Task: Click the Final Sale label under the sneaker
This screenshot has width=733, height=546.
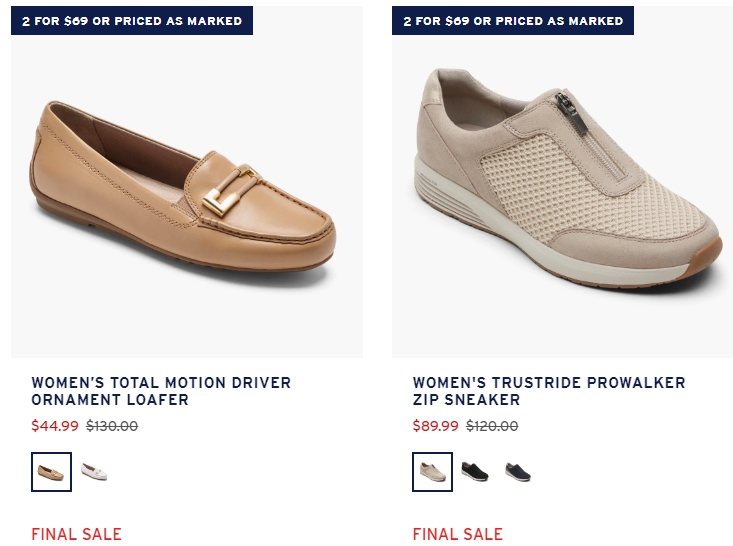Action: (x=458, y=534)
